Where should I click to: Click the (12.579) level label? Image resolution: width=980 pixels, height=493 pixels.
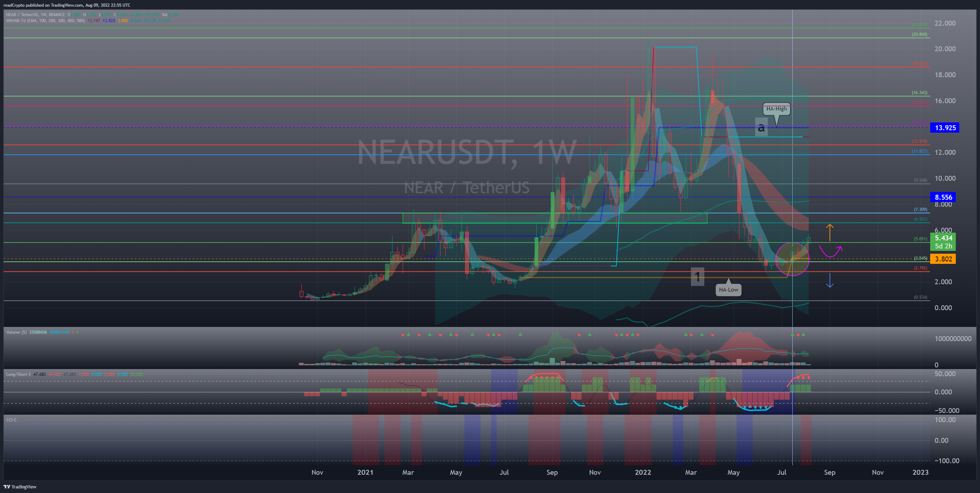919,141
